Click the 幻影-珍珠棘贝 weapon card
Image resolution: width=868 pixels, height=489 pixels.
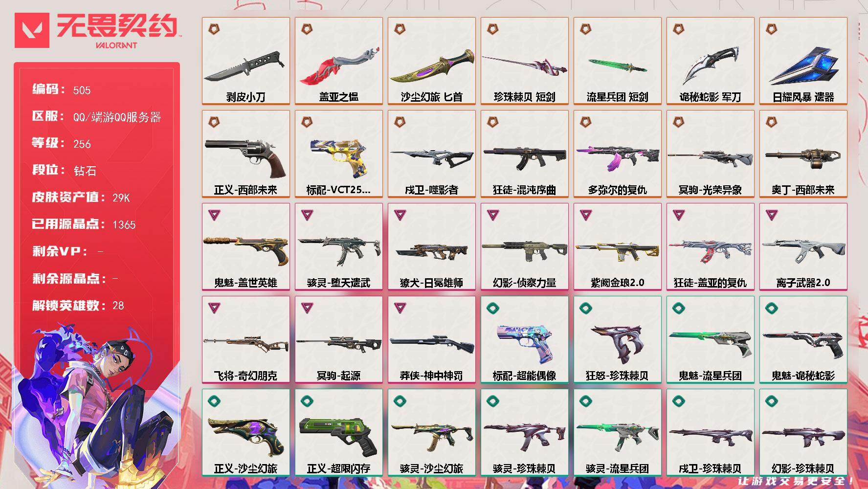coord(803,432)
